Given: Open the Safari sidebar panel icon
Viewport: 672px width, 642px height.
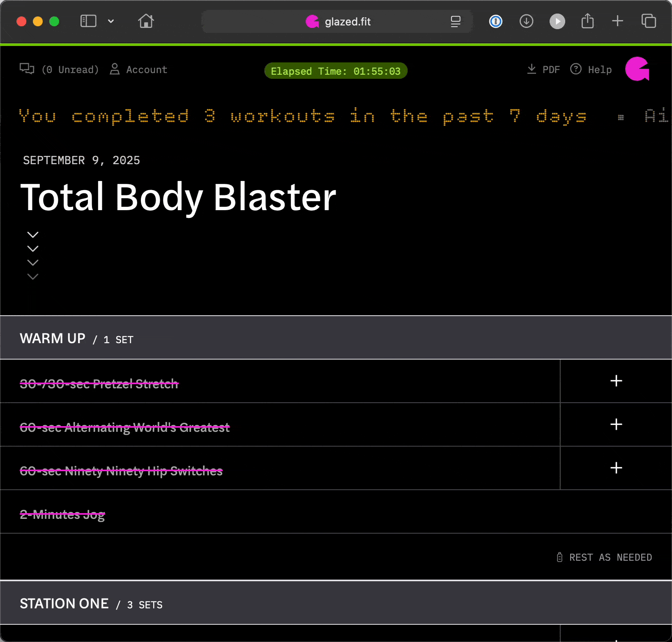Looking at the screenshot, I should coord(88,21).
